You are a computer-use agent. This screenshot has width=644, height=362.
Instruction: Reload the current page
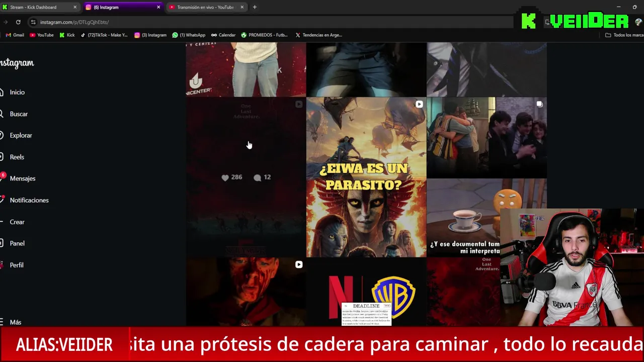tap(18, 22)
